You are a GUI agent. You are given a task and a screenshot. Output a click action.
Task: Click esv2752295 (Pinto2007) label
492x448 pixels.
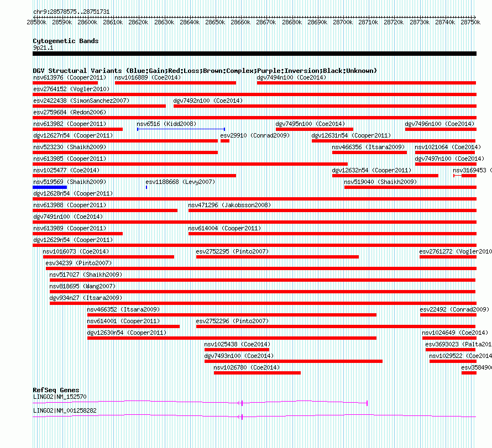point(232,251)
